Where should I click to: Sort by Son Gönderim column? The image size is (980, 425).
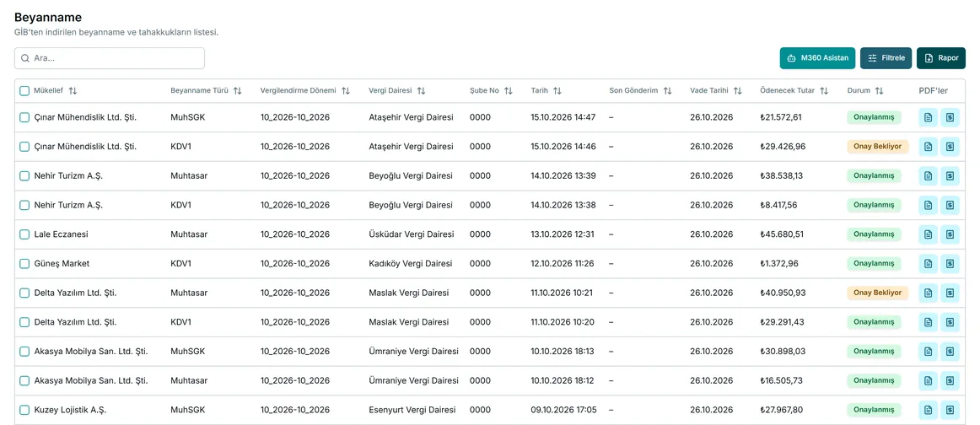[667, 90]
